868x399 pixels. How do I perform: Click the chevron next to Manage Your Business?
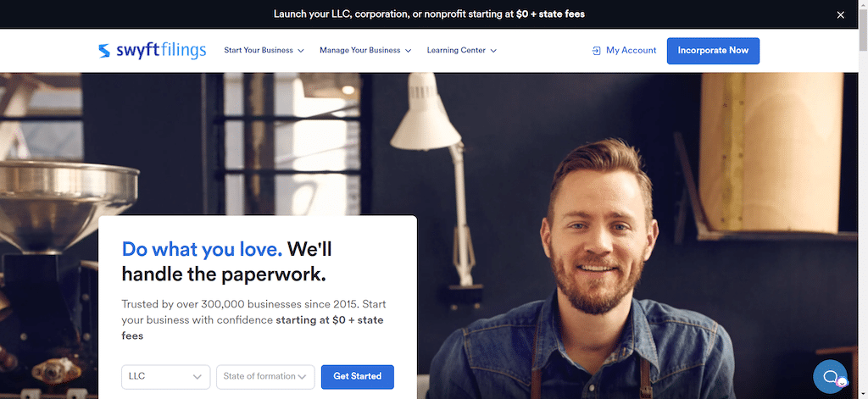pos(408,50)
